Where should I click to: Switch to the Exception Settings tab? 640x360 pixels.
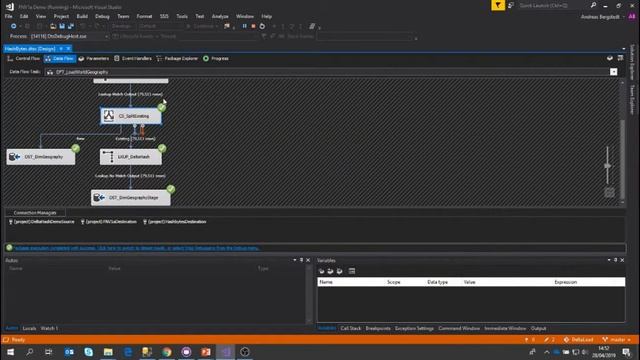[414, 328]
